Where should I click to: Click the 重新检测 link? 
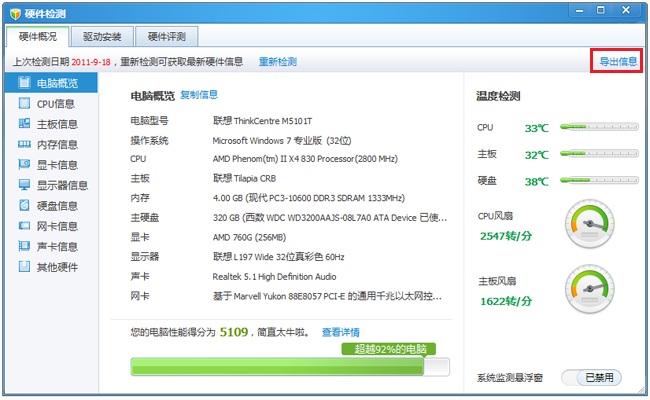(x=278, y=62)
